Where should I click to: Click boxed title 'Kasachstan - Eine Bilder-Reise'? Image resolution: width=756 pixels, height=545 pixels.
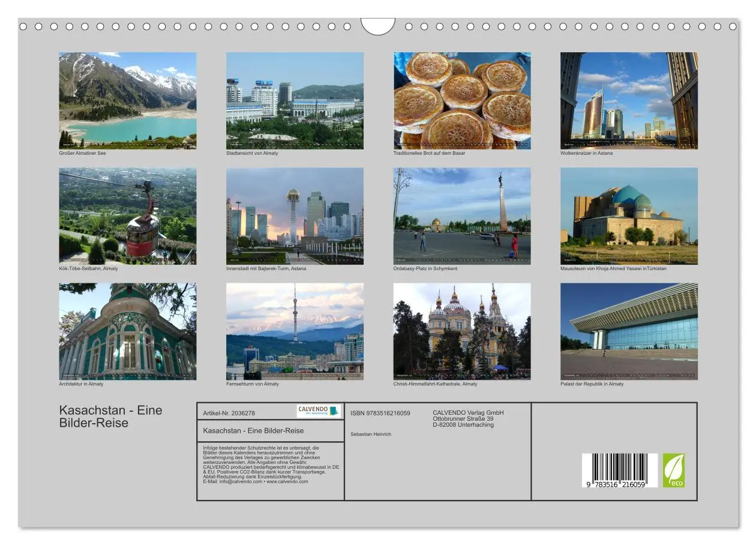(253, 430)
